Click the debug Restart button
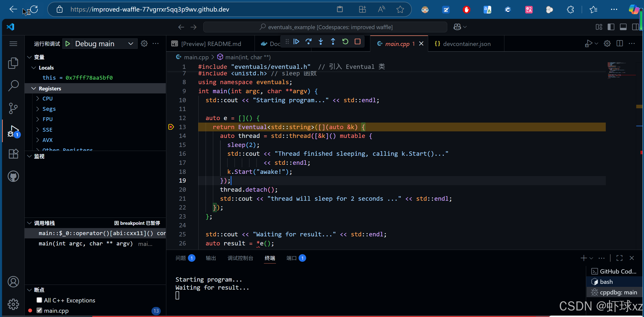 click(345, 41)
